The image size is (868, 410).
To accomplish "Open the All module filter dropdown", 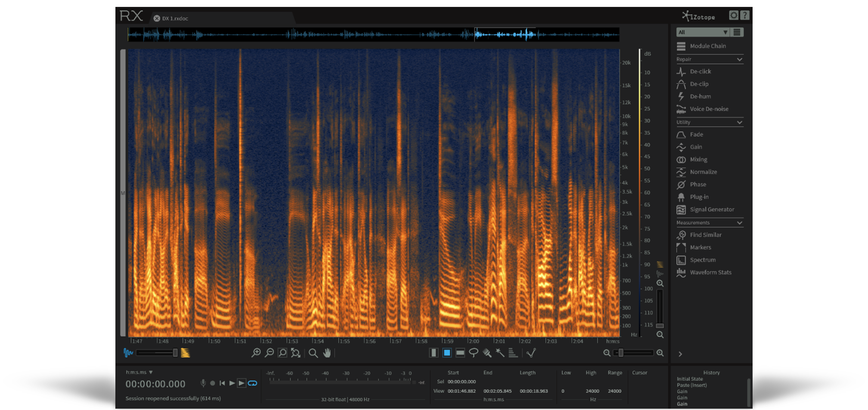I will pos(703,32).
